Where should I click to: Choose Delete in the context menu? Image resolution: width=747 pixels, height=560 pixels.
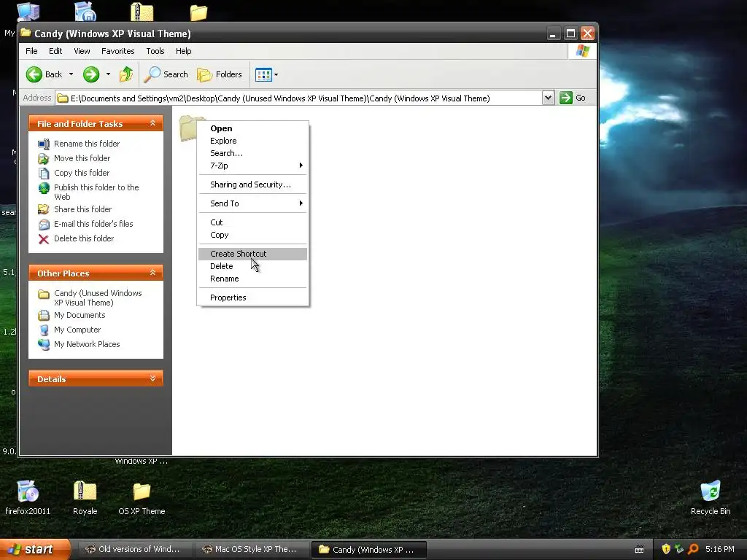pyautogui.click(x=252, y=267)
